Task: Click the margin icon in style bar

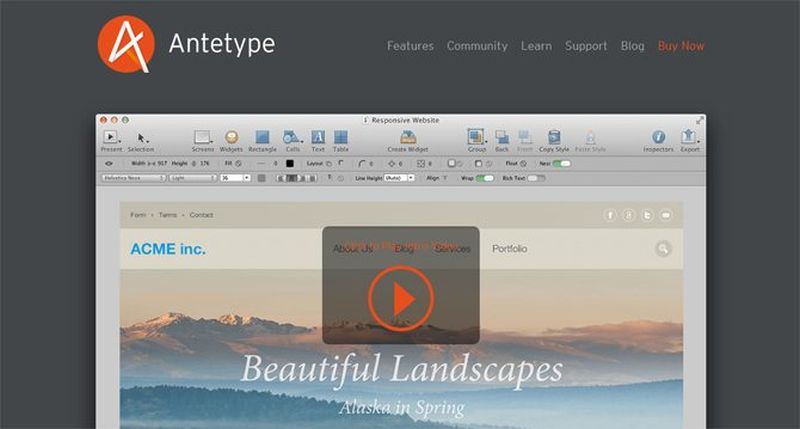Action: point(421,164)
